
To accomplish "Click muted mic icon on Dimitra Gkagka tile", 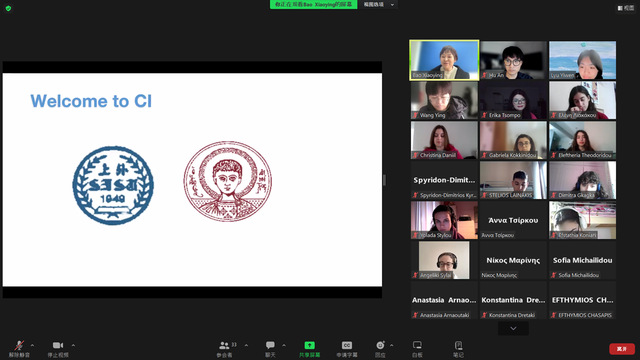I will (x=554, y=195).
